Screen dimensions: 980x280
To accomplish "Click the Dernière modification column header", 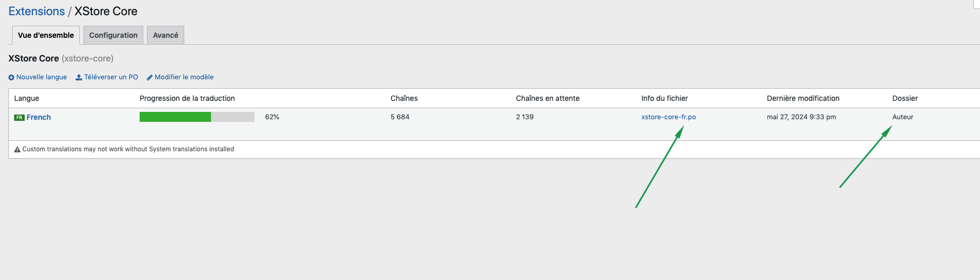I will point(803,98).
